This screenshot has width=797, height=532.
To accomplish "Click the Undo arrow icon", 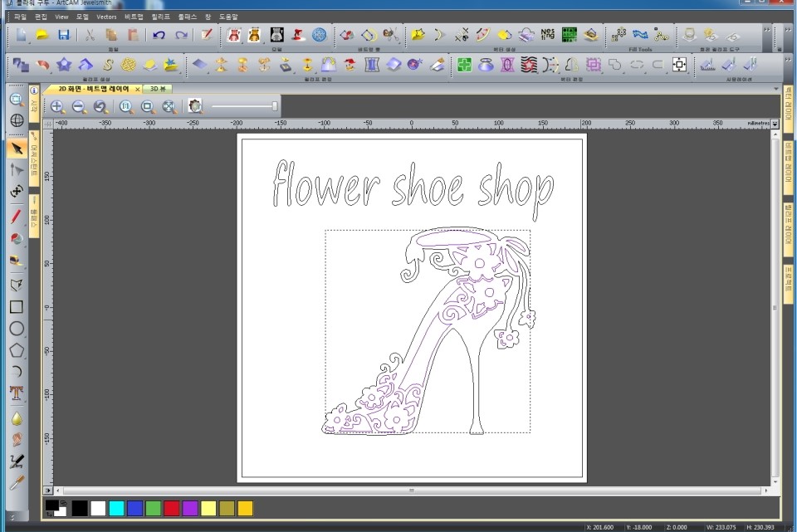I will pos(159,35).
